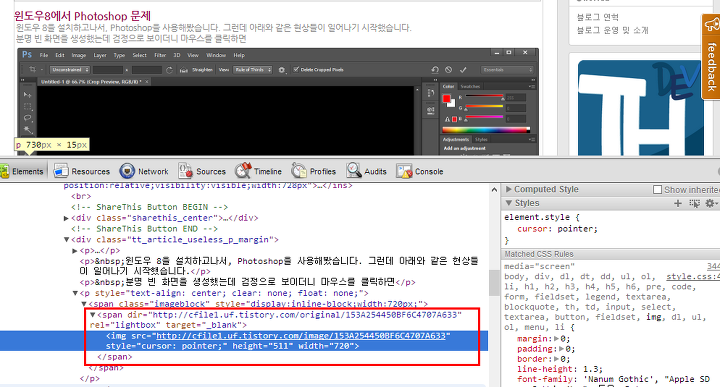Click the rotate crop box icon in Photoshop
Image resolution: width=720 pixels, height=387 pixels.
point(169,70)
